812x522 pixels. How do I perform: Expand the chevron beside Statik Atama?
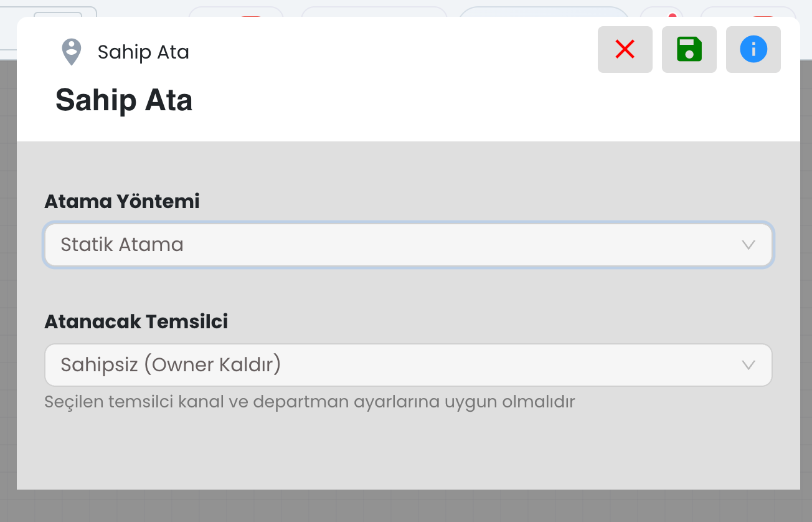point(748,245)
